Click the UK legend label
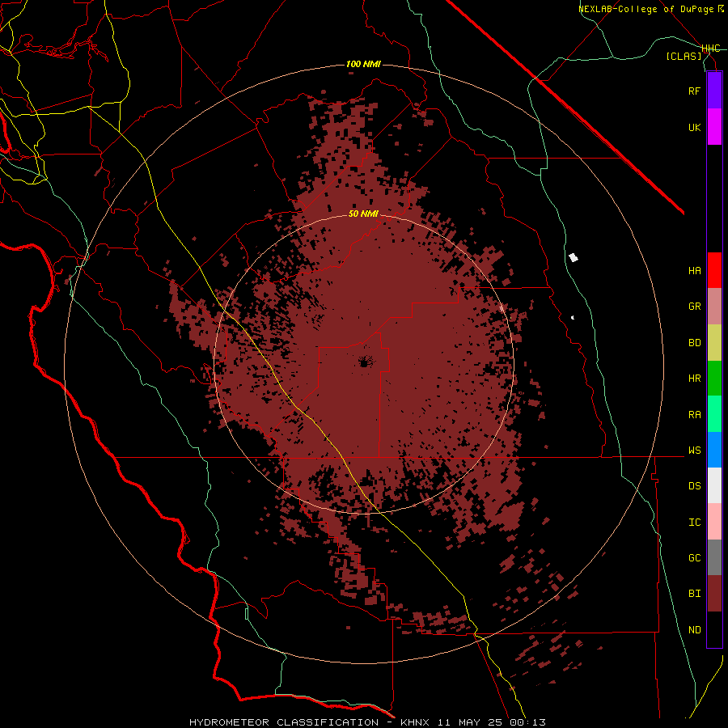The width and height of the screenshot is (728, 728). pyautogui.click(x=694, y=127)
